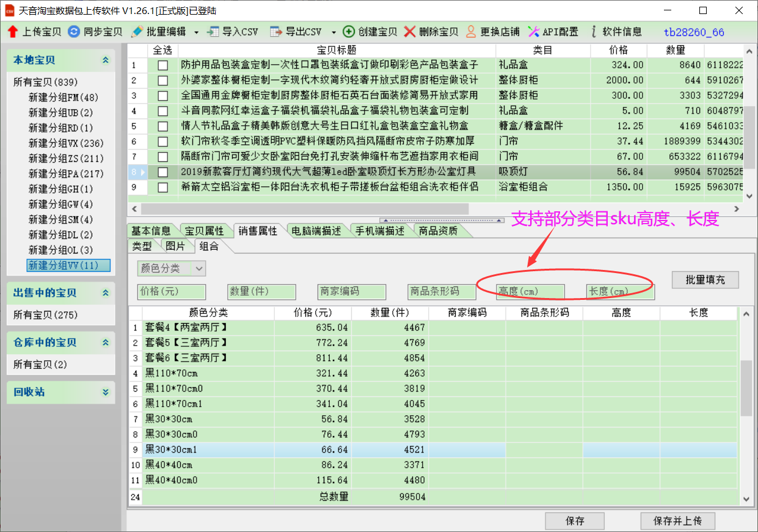Click the 导入CSV import icon
This screenshot has width=758, height=532.
[213, 32]
